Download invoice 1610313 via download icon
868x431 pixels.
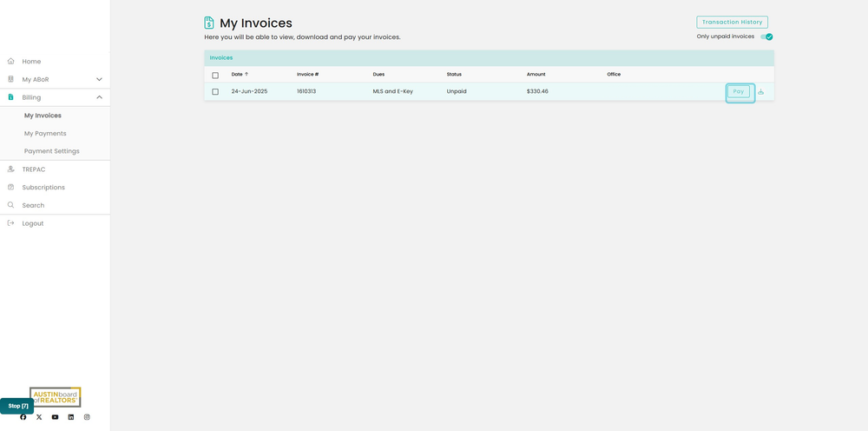(x=760, y=92)
